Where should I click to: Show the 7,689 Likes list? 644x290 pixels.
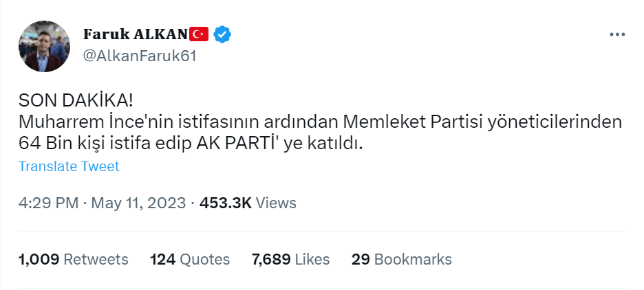(x=291, y=259)
